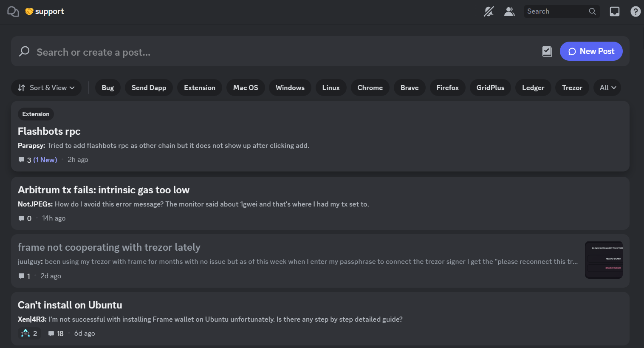Open notification settings bell icon
Screen dimensions: 644x348
(x=489, y=11)
